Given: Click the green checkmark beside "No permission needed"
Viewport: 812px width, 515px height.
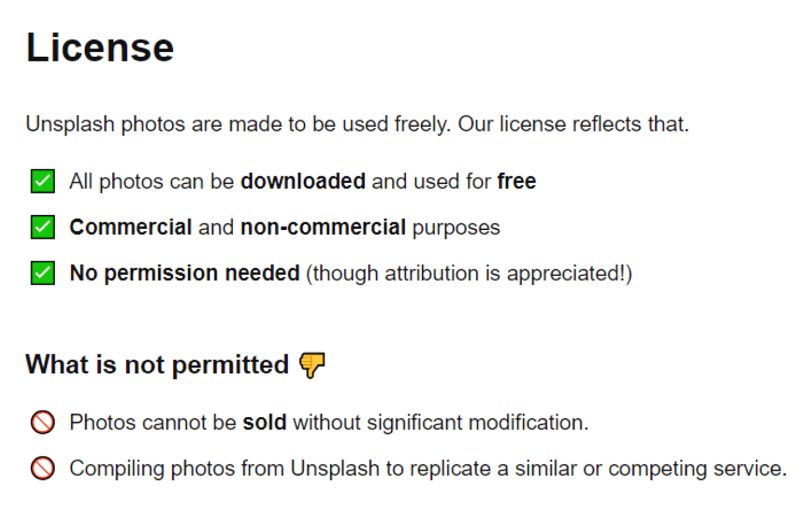Looking at the screenshot, I should point(42,273).
